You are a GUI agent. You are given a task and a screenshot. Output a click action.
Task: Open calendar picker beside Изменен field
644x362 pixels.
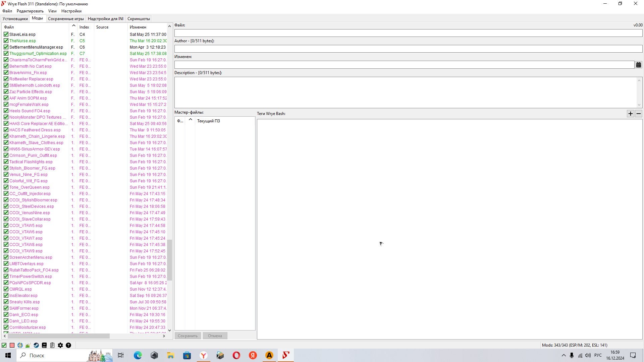[639, 65]
